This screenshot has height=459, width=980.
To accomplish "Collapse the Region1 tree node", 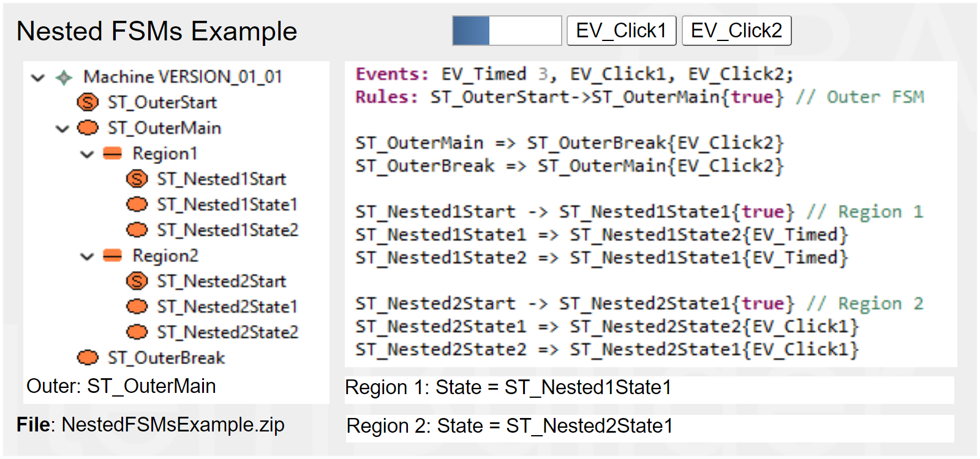I will click(87, 154).
